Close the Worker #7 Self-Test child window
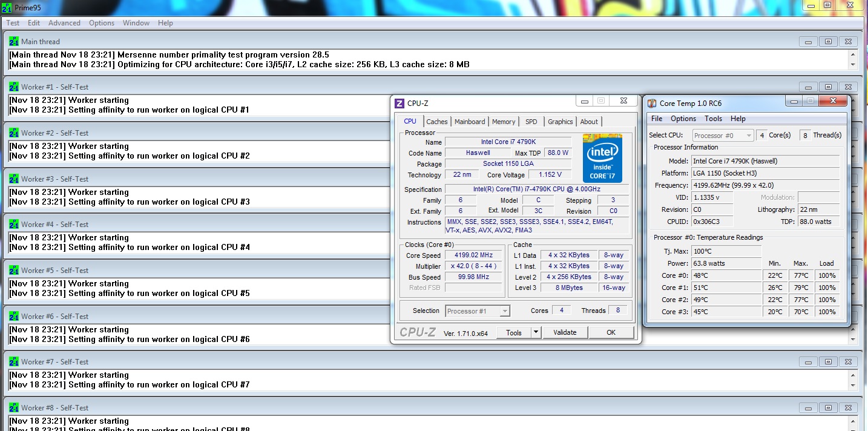The image size is (868, 431). 848,362
